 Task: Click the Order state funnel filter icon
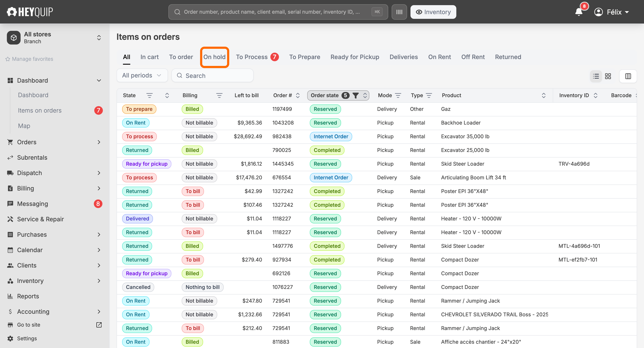click(x=355, y=95)
